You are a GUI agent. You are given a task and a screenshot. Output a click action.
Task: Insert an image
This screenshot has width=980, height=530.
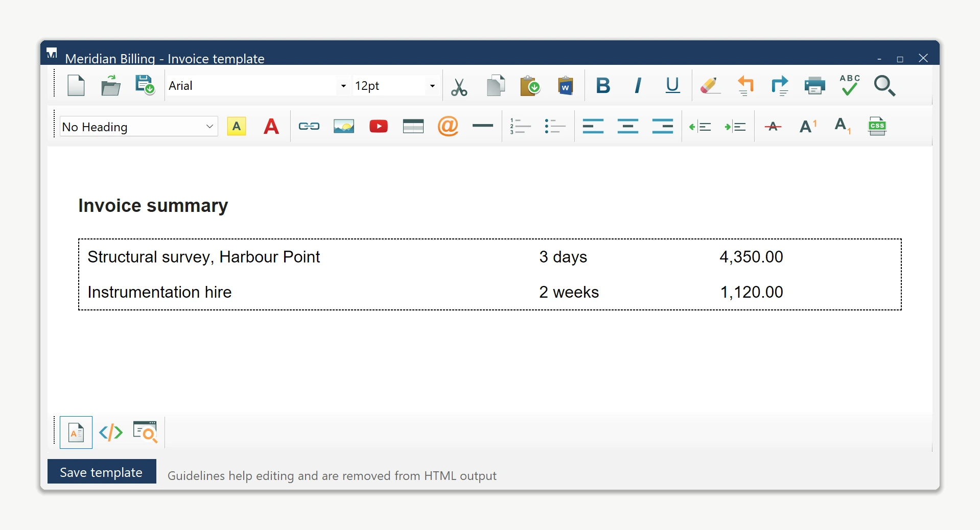tap(344, 126)
